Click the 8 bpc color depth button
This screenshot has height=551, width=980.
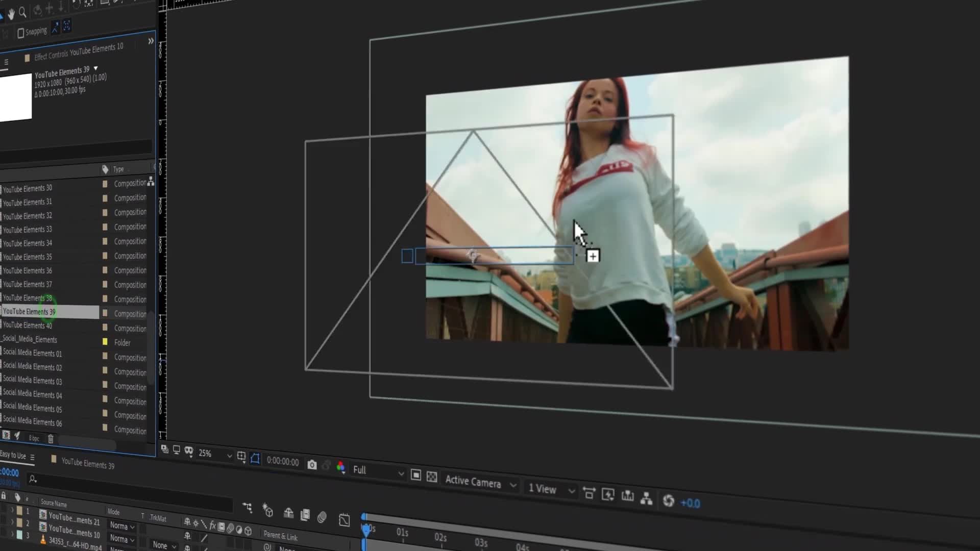[34, 438]
